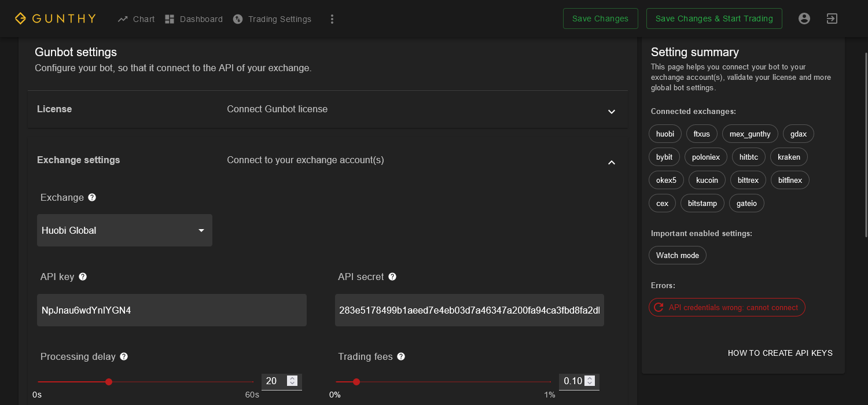The image size is (868, 405).
Task: Click the API key input field
Action: click(x=172, y=310)
